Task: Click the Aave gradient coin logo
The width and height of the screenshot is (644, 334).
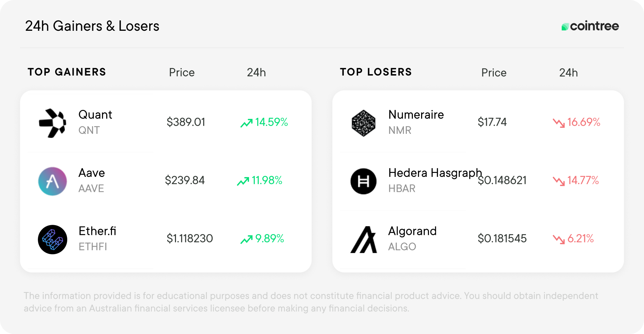Action: 53,181
